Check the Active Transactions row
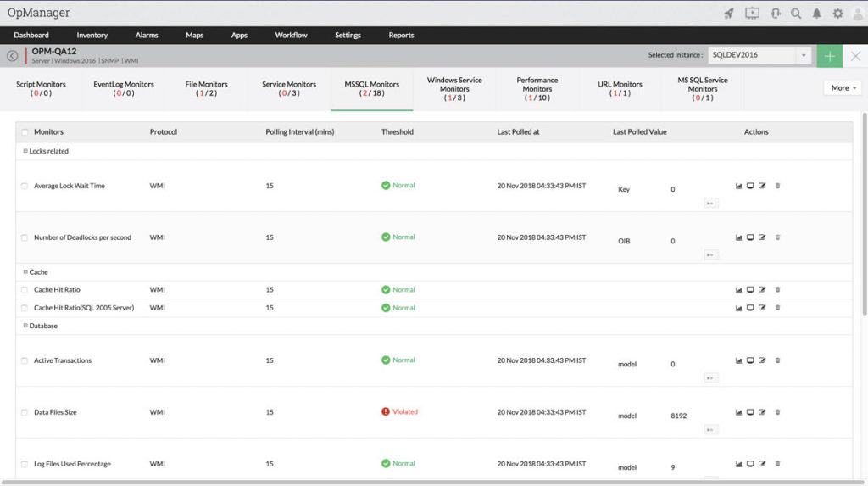 [25, 360]
